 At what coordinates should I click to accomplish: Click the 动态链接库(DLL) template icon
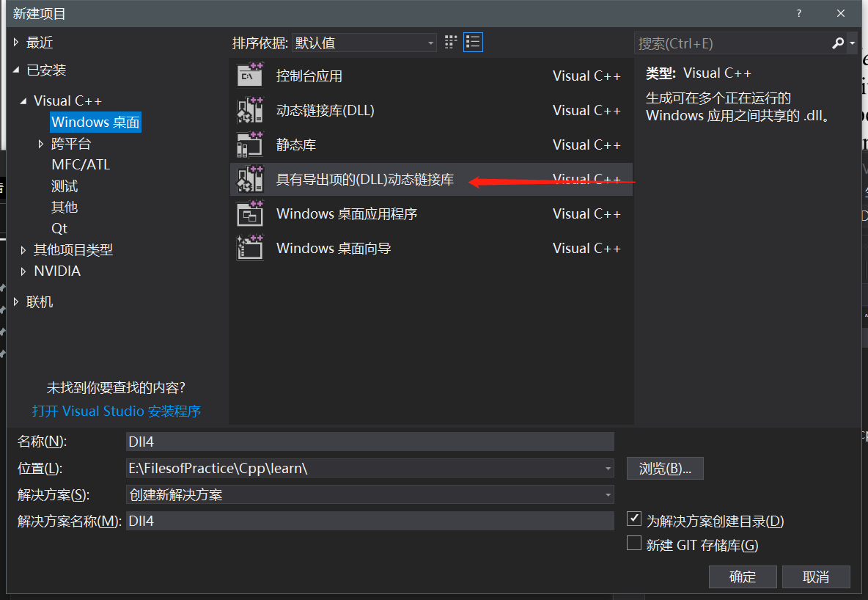coord(250,110)
